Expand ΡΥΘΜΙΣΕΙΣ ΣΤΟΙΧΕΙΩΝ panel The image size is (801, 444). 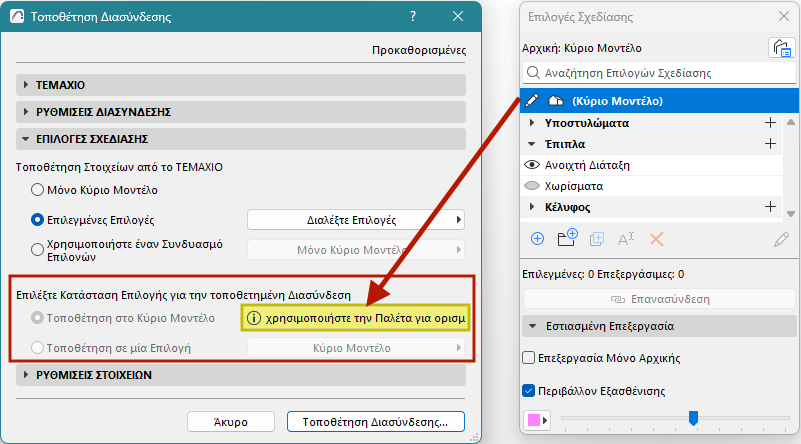(241, 375)
